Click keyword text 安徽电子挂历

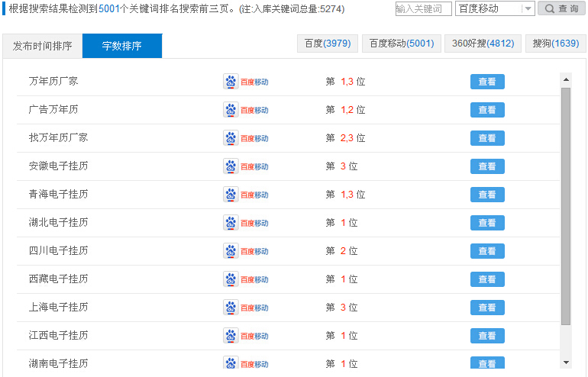click(x=58, y=166)
